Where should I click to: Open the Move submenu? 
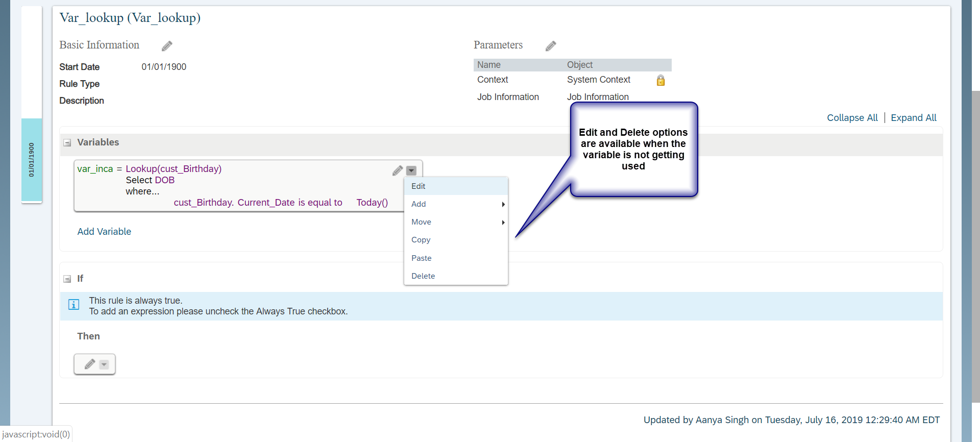coord(456,222)
